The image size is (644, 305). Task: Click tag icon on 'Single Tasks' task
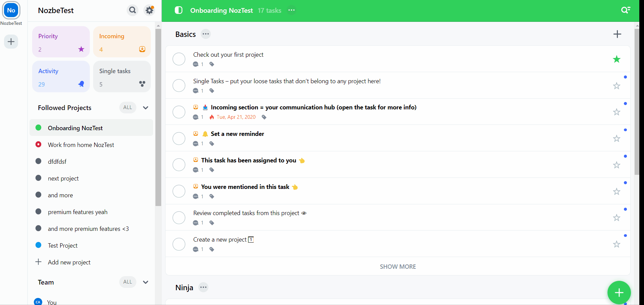pos(212,91)
